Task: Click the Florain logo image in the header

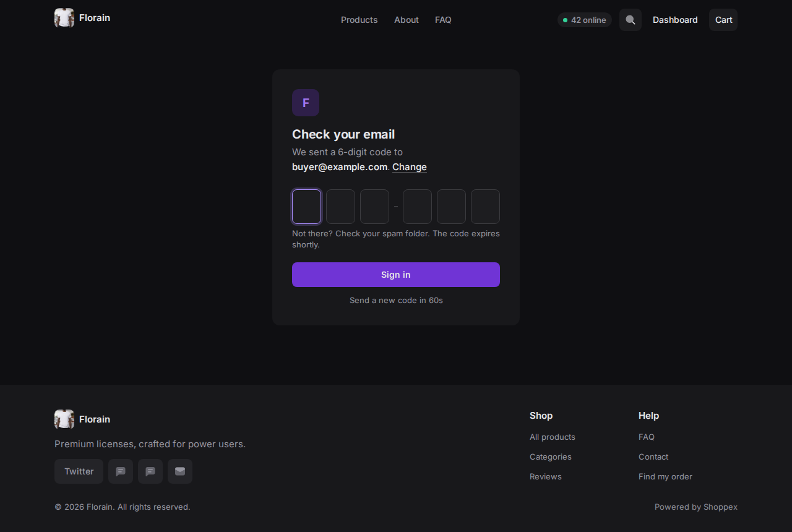Action: (64, 18)
